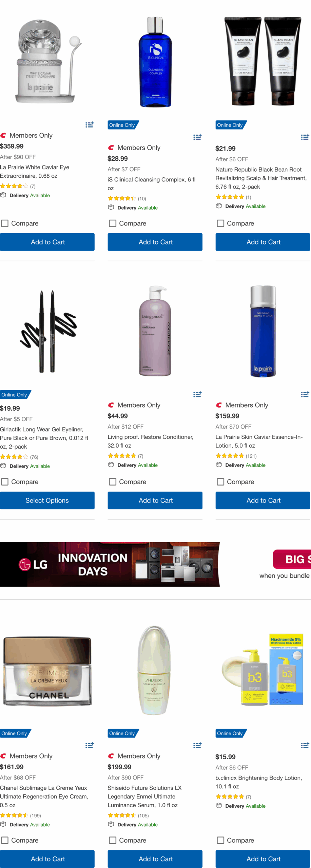Screen dimensions: 311x868
Task: Click add-to-list icon for Living proof Conditioner
Action: (x=197, y=394)
